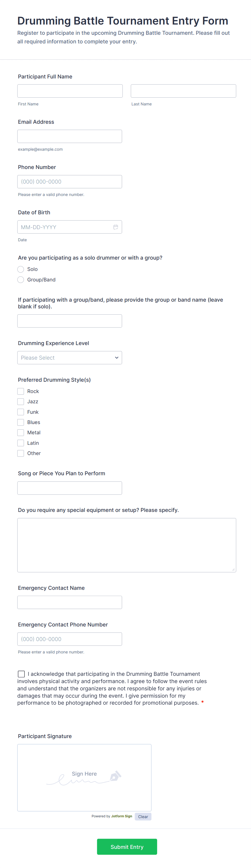
Task: Click the special equipment text area
Action: 127,545
